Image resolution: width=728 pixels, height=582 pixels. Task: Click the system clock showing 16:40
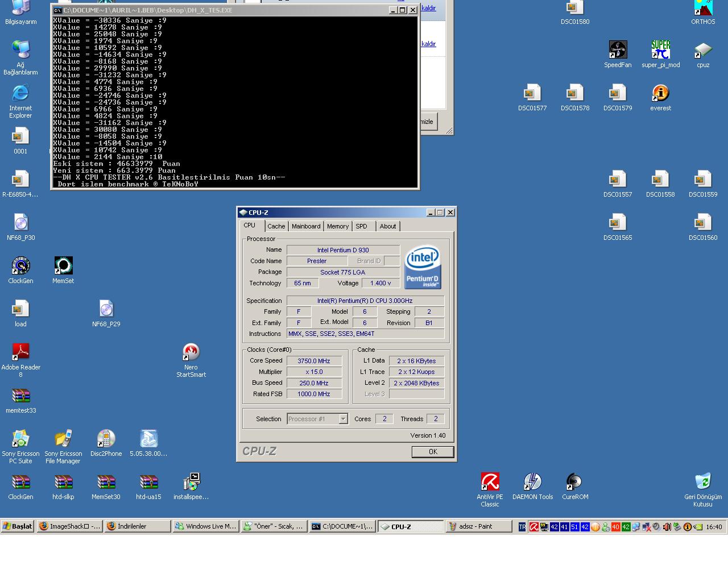pyautogui.click(x=714, y=527)
